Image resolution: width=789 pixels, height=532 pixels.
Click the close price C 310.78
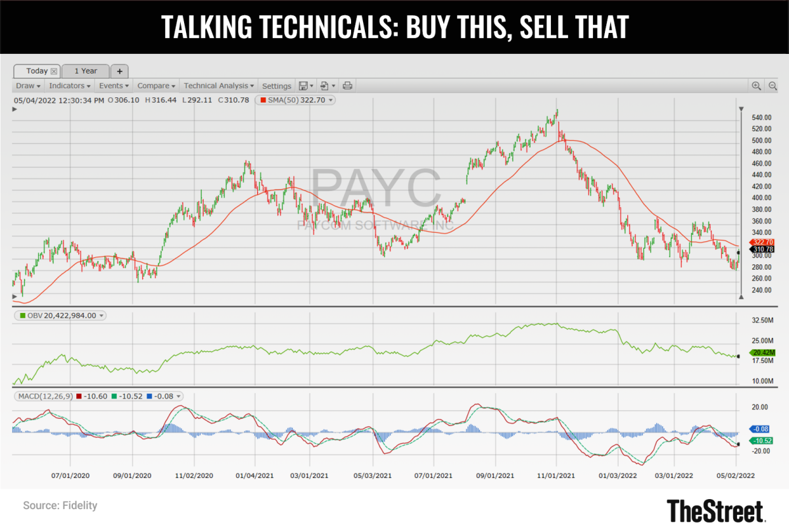[234, 100]
